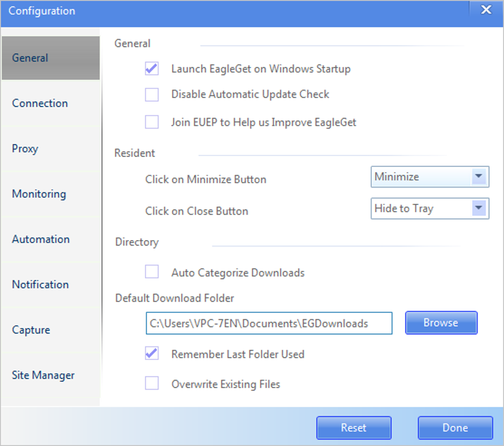This screenshot has height=446, width=504.
Task: Select the Minimize combo box
Action: click(430, 176)
